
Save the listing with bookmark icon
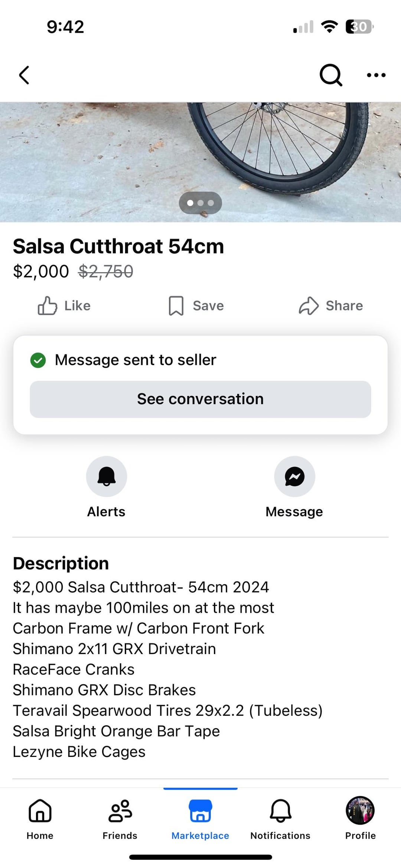click(x=196, y=306)
